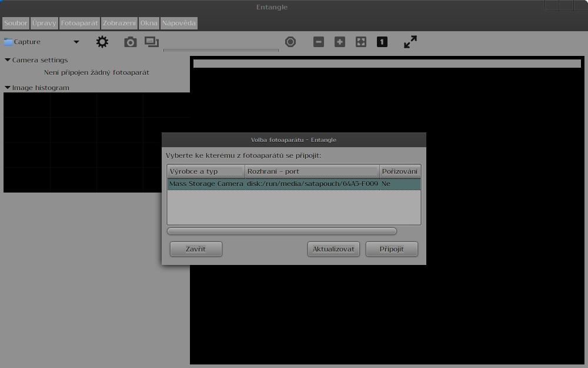
Task: Set zoom to normal 1:1 icon
Action: click(x=382, y=42)
